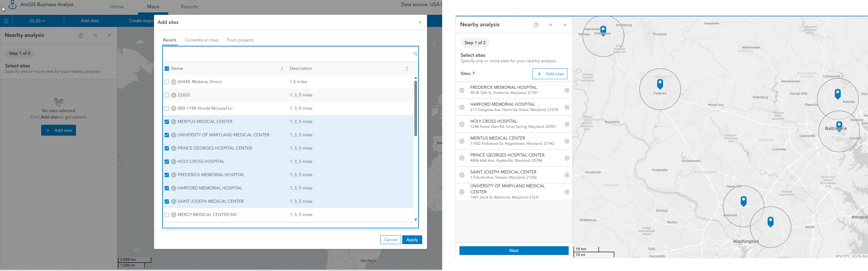Uncheck PRINCE GEORGES HOSPITAL CENTER checkbox

pyautogui.click(x=167, y=148)
